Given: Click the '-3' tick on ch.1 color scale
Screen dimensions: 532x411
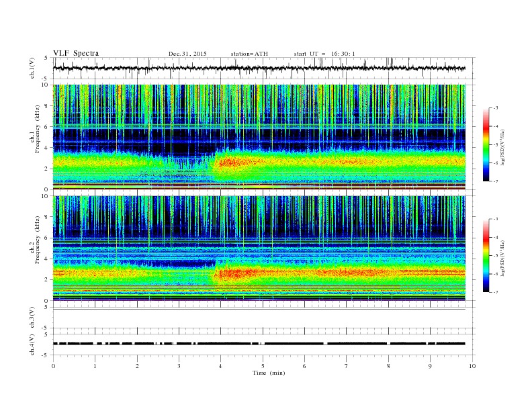Looking at the screenshot, I should coord(495,108).
